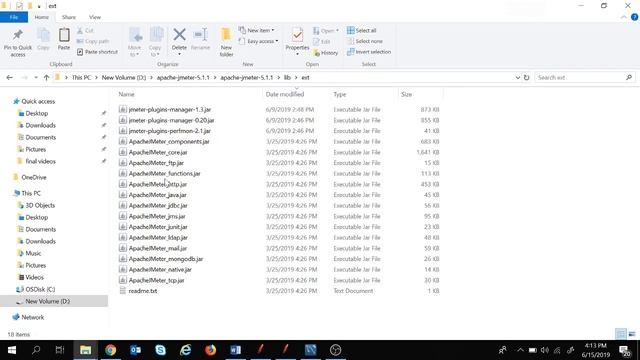Click Pin to Quick access icon

coord(18,35)
